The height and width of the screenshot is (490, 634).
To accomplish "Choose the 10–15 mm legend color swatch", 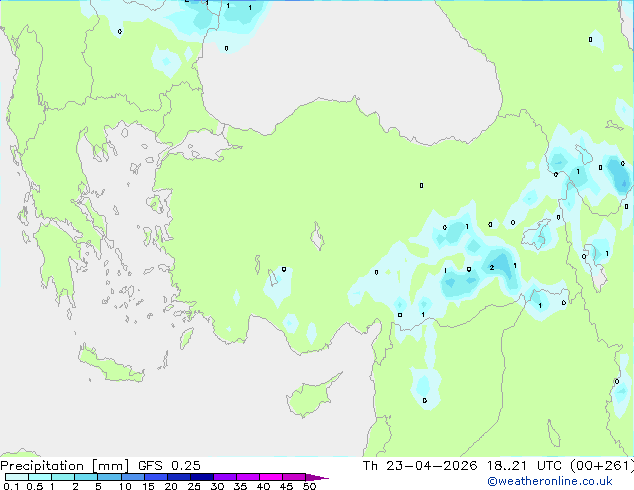I will [x=132, y=477].
